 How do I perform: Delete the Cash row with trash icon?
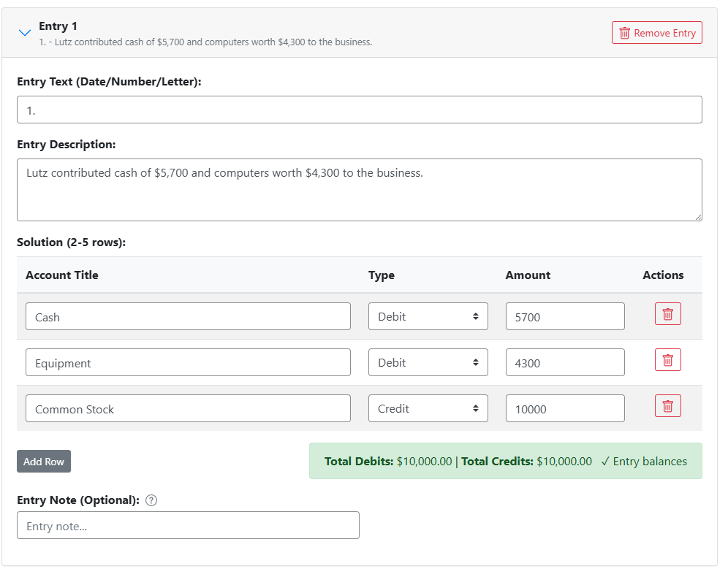(667, 314)
